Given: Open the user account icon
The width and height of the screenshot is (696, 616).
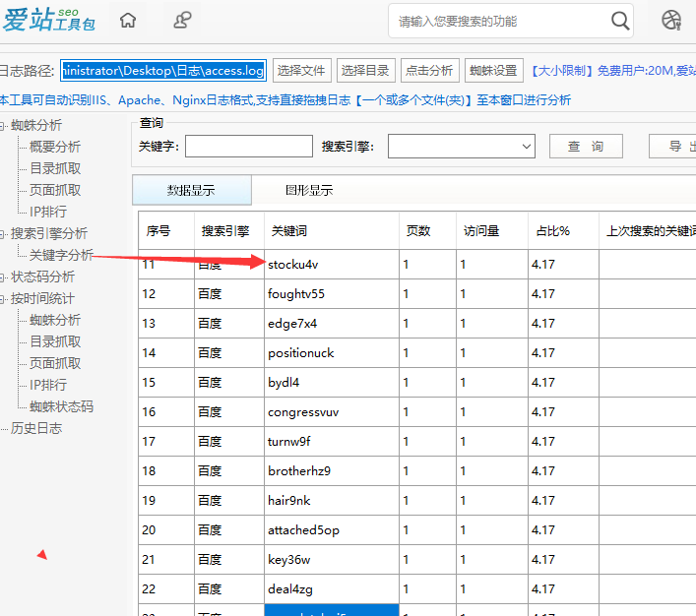Looking at the screenshot, I should point(183,21).
